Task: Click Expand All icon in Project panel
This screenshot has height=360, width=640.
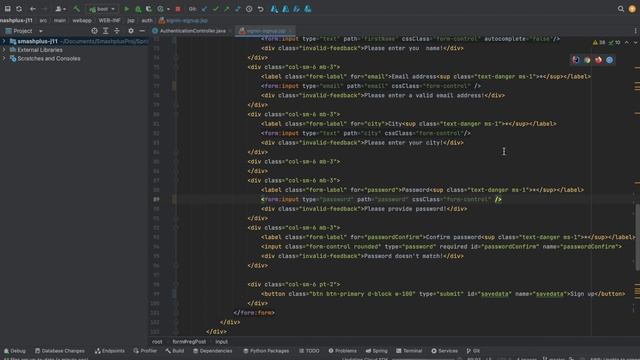Action: (x=106, y=31)
